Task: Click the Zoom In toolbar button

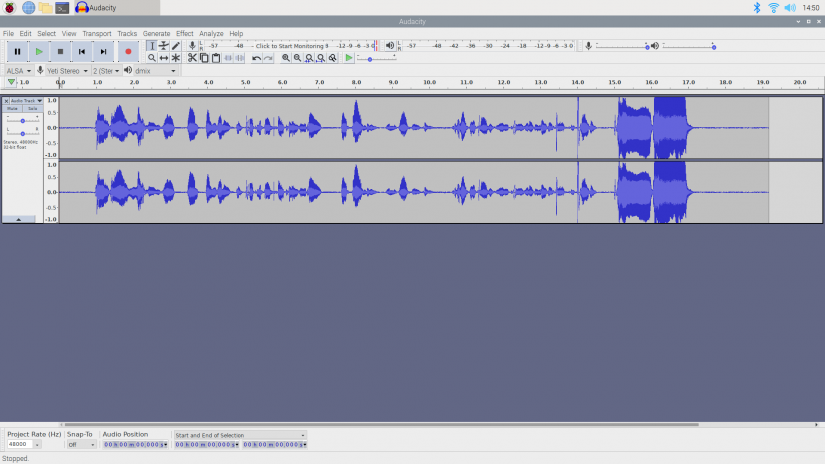Action: click(x=286, y=58)
